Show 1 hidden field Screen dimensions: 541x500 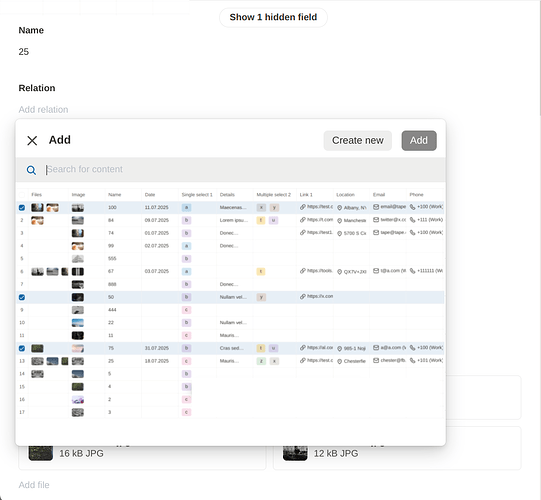273,17
